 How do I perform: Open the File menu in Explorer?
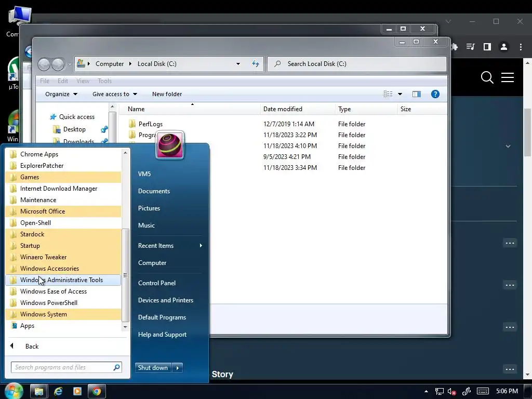[45, 81]
